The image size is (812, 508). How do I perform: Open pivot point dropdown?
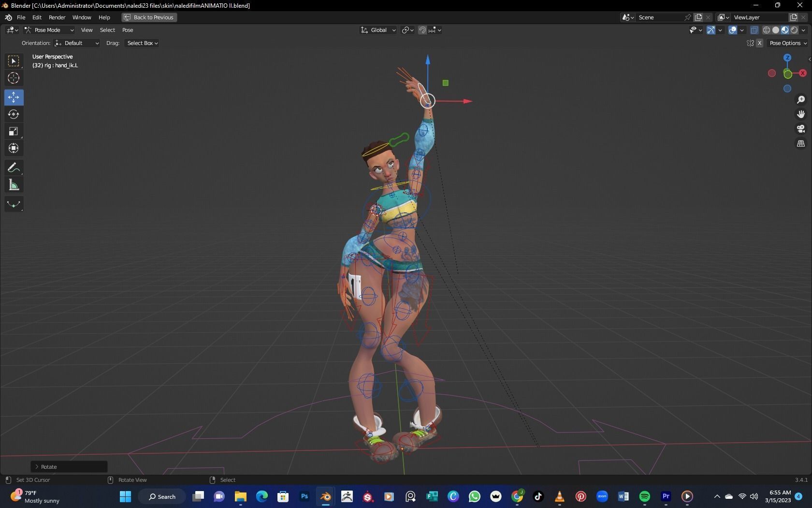(x=408, y=30)
